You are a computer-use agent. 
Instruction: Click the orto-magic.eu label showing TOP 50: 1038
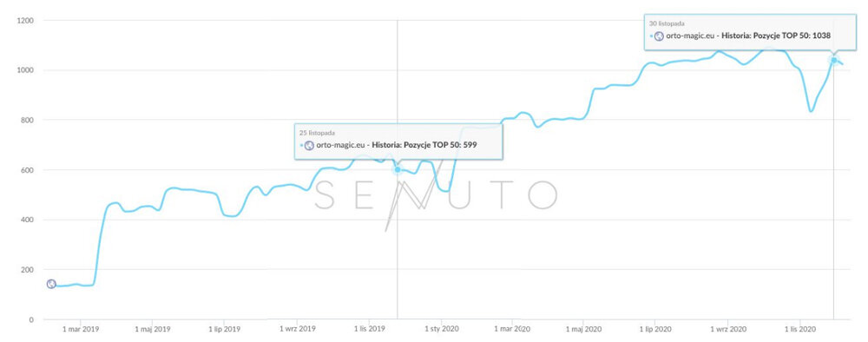pyautogui.click(x=690, y=36)
